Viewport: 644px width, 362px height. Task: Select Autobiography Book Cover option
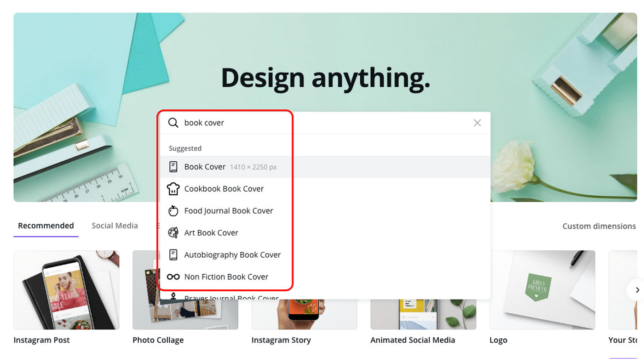pyautogui.click(x=325, y=255)
